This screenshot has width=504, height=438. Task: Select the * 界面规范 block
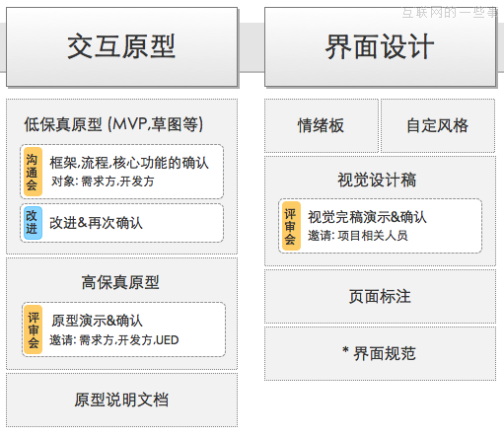click(380, 353)
